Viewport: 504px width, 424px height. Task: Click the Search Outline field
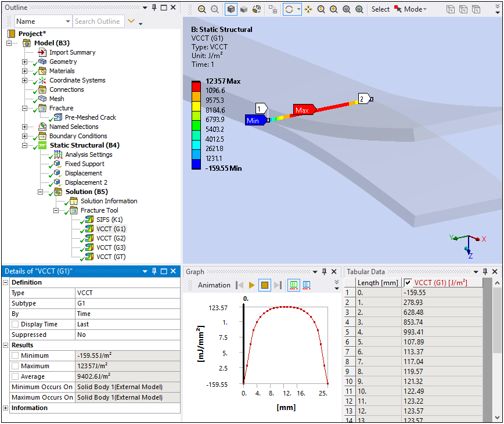click(x=98, y=21)
